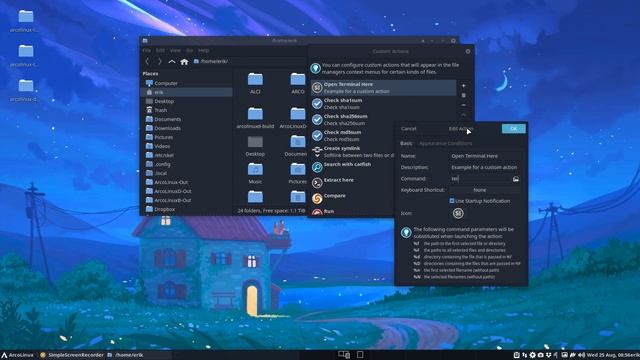Select Search with catfish action

click(353, 167)
